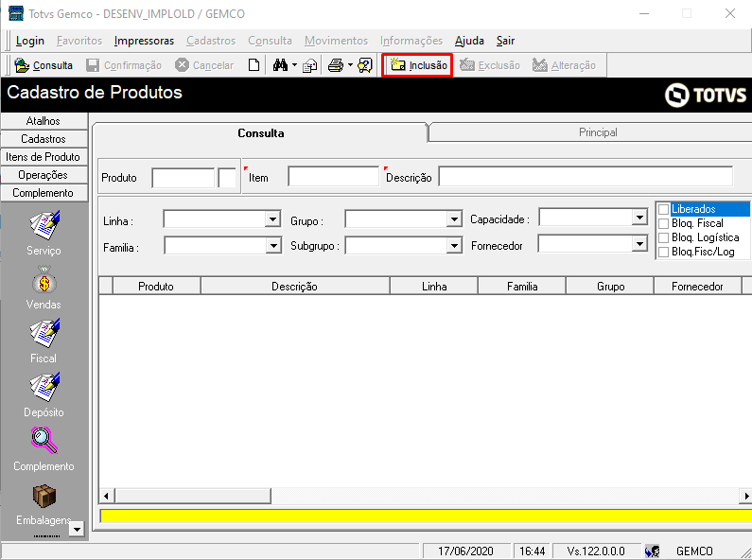
Task: Click the Sair menu
Action: [x=505, y=41]
